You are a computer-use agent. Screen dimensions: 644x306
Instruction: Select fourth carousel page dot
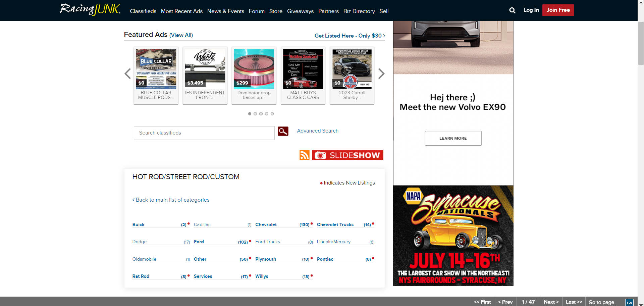click(267, 114)
